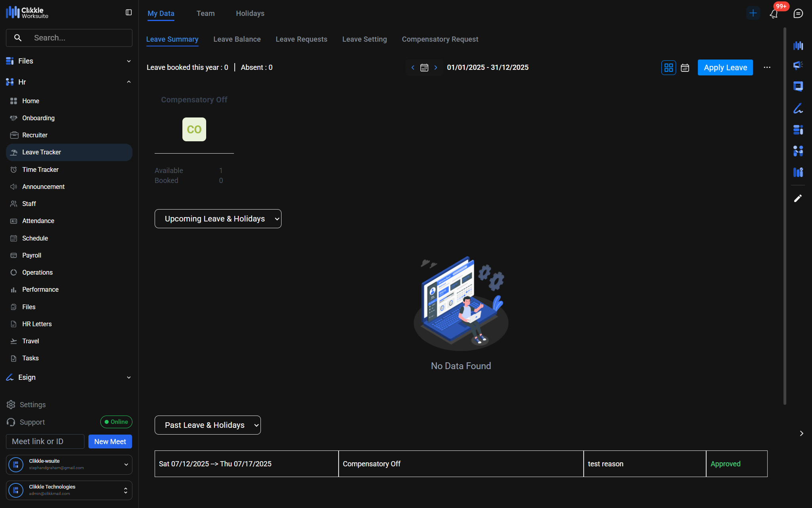
Task: Switch to calendar view icon
Action: pyautogui.click(x=685, y=68)
